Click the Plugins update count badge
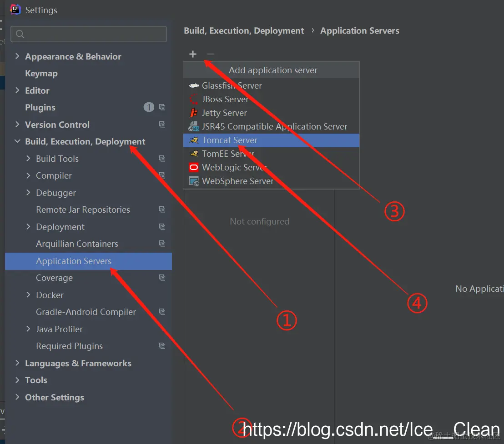This screenshot has width=504, height=444. point(149,107)
